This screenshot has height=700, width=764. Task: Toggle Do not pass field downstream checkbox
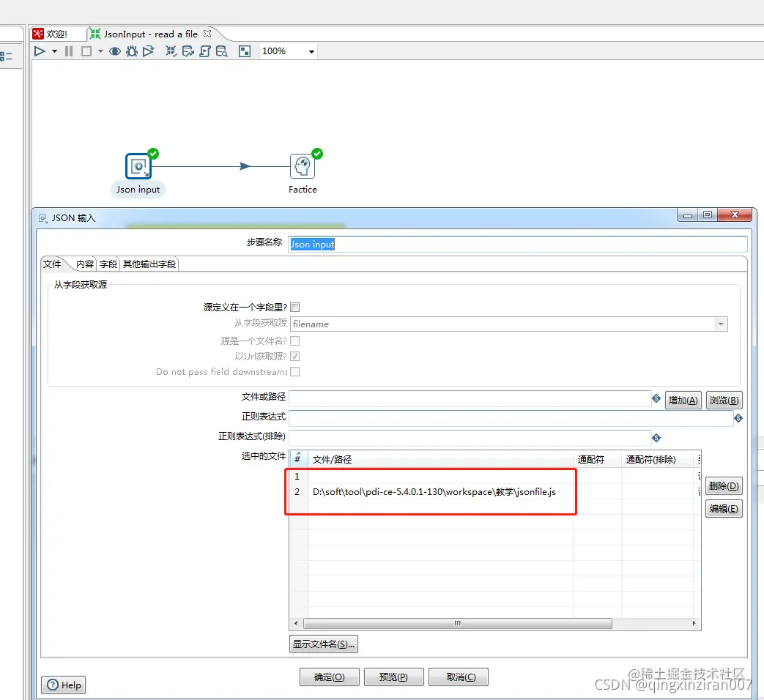click(x=294, y=372)
